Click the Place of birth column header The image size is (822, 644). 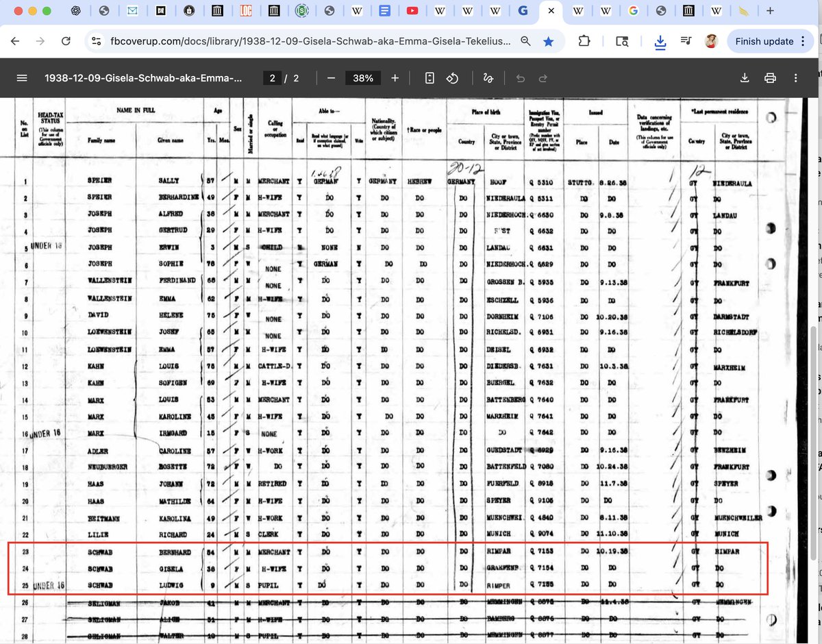point(486,112)
